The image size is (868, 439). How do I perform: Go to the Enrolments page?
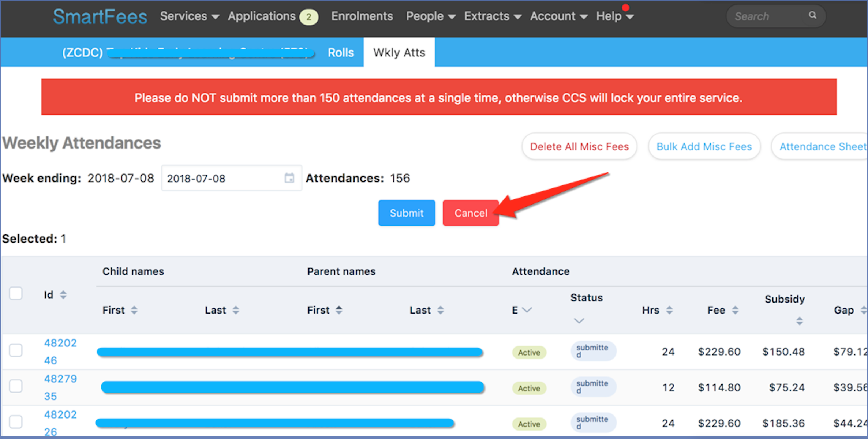[362, 16]
